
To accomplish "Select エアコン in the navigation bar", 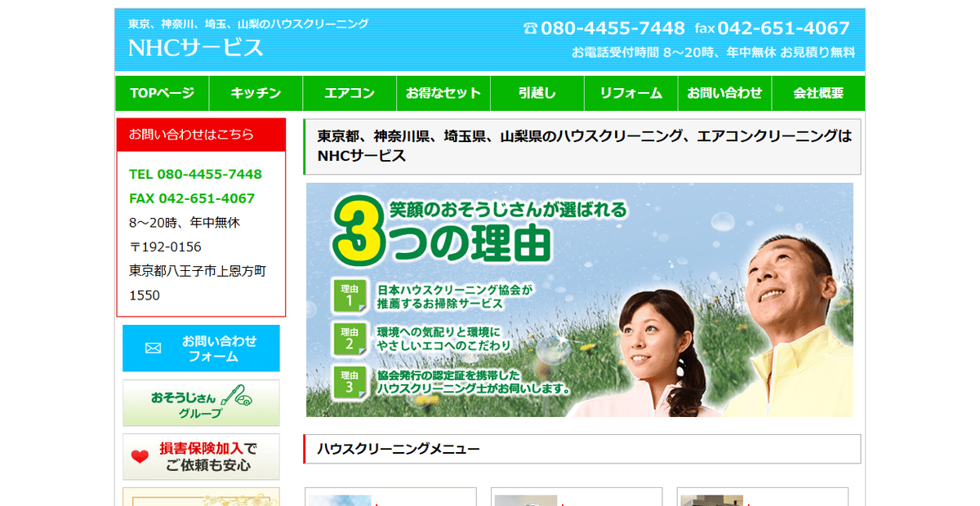I will coord(350,93).
